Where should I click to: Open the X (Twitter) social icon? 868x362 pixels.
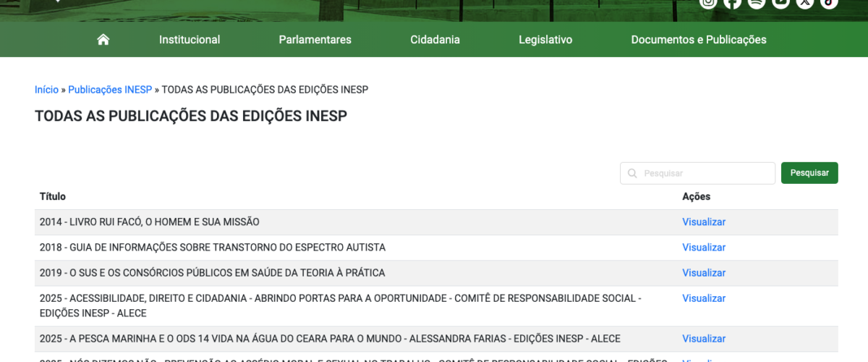coord(804,2)
